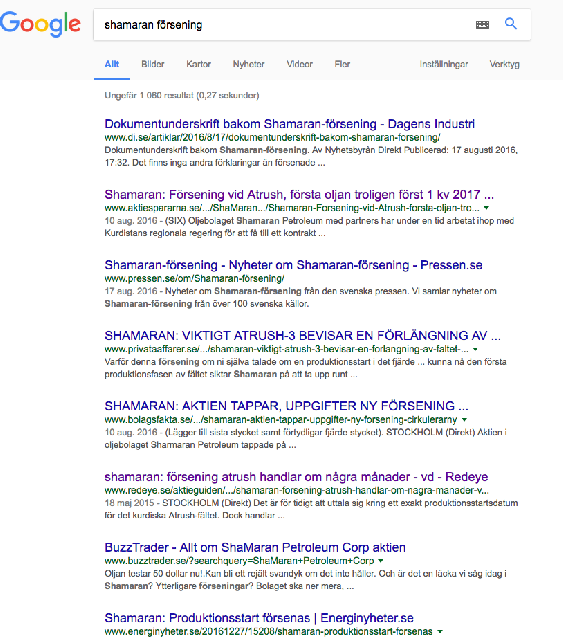Open the Pressen.se Shamaran-försening news result
563x640 pixels.
pos(294,265)
